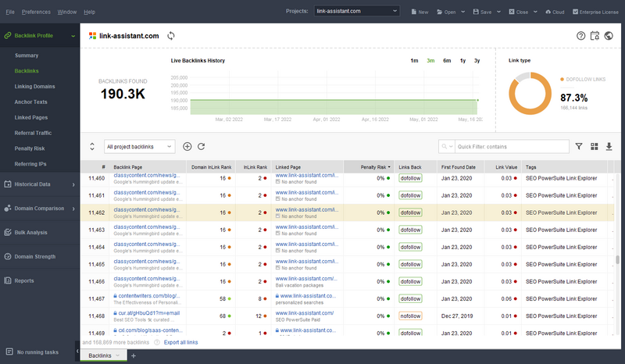Click the add new tab plus icon

click(134, 355)
